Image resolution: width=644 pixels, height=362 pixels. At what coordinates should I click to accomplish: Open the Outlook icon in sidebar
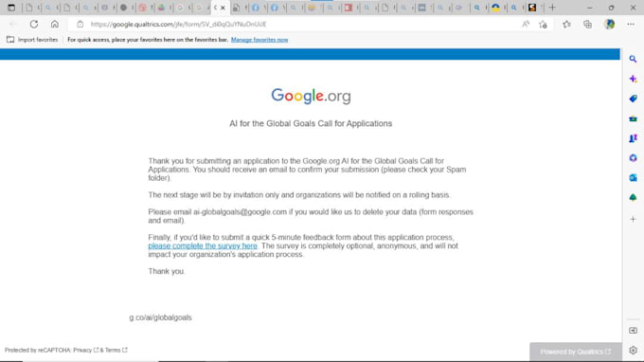coord(633,178)
